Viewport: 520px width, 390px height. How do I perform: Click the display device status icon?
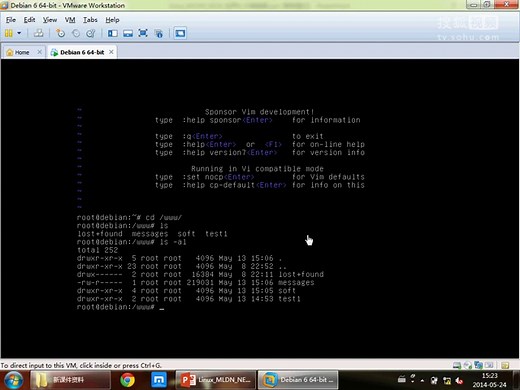[489, 365]
